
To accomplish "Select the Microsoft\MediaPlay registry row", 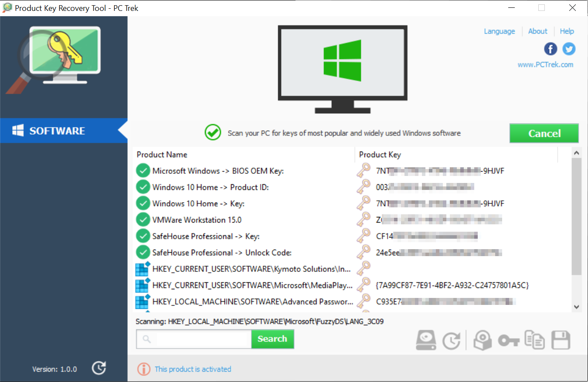I will tap(351, 285).
